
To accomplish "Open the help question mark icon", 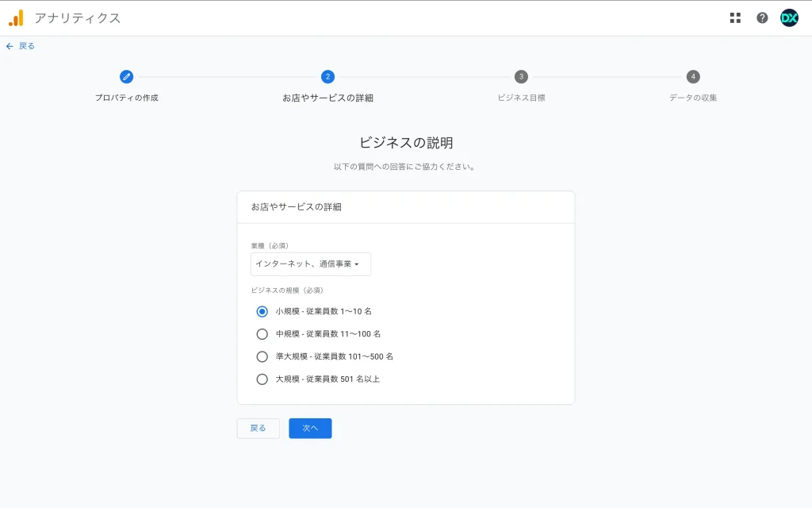I will tap(762, 17).
